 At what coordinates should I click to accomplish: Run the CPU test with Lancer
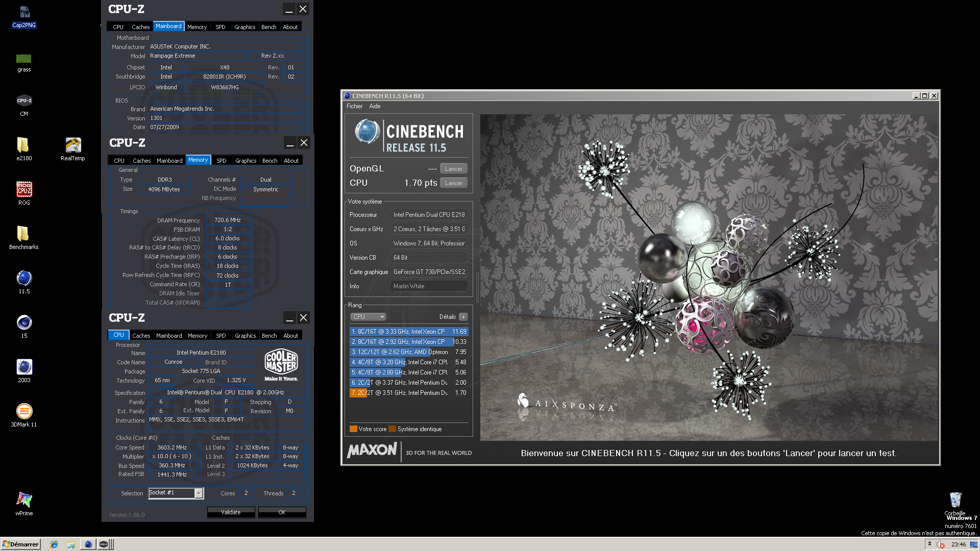[453, 183]
